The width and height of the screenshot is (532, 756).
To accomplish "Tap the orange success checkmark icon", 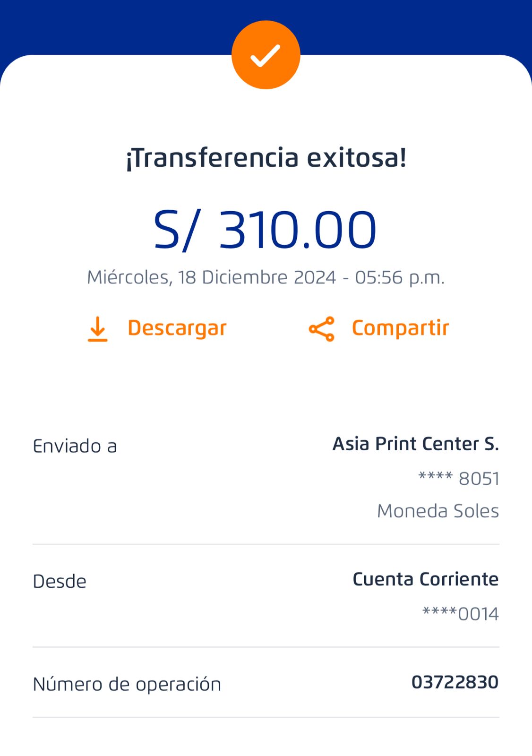I will [x=266, y=55].
